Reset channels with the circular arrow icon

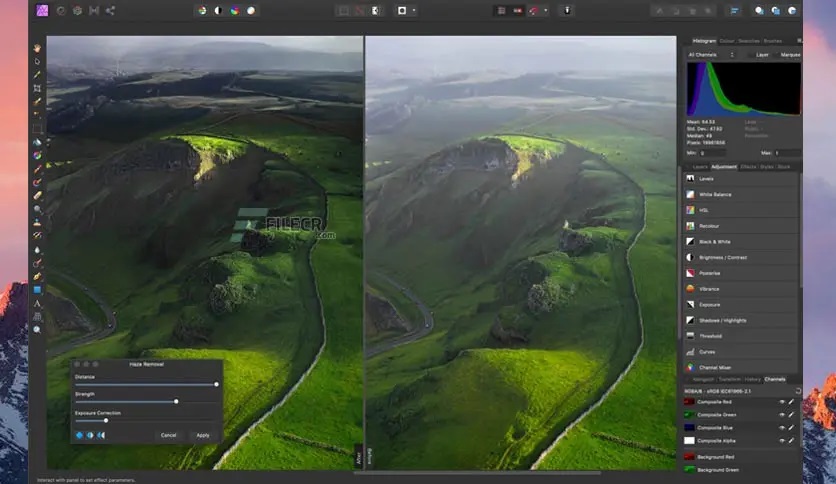click(798, 391)
